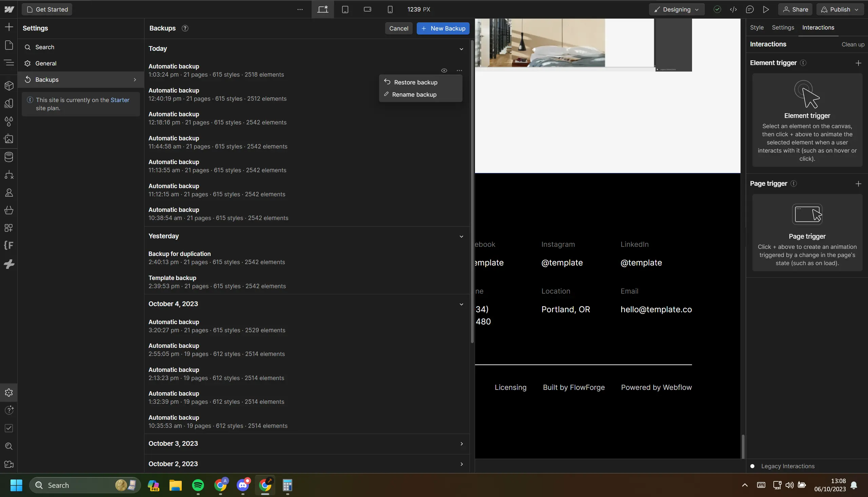Screen dimensions: 868x497
Task: Switch to mobile portrait breakpoint
Action: (x=390, y=9)
